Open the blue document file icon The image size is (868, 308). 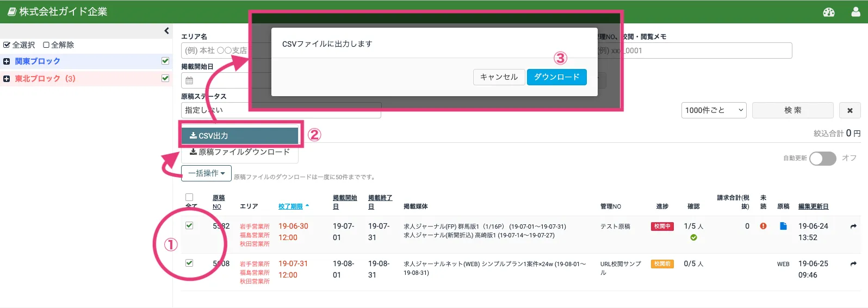783,226
